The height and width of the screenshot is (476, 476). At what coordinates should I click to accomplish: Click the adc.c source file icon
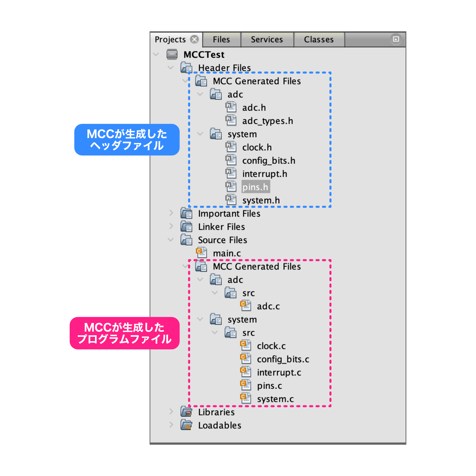[246, 306]
